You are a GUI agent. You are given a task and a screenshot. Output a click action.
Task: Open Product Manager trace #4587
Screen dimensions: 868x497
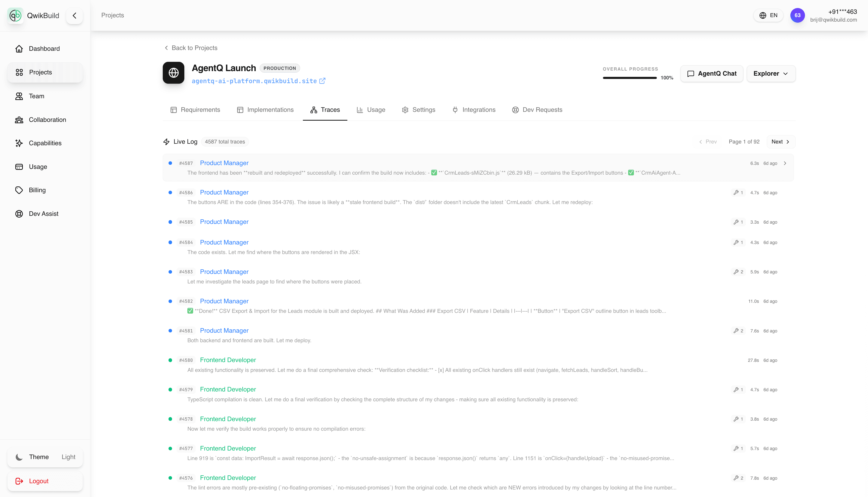click(478, 168)
